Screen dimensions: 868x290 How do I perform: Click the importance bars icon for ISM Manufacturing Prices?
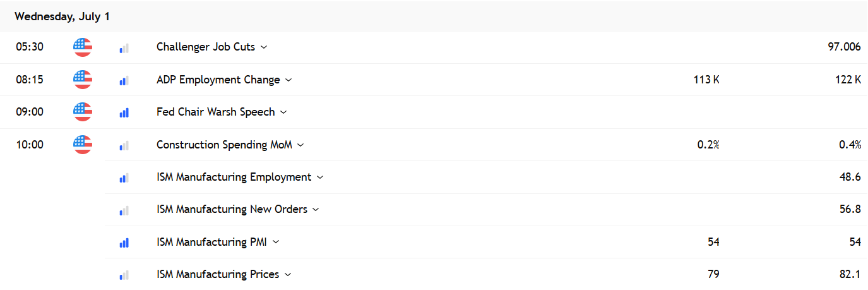[124, 275]
